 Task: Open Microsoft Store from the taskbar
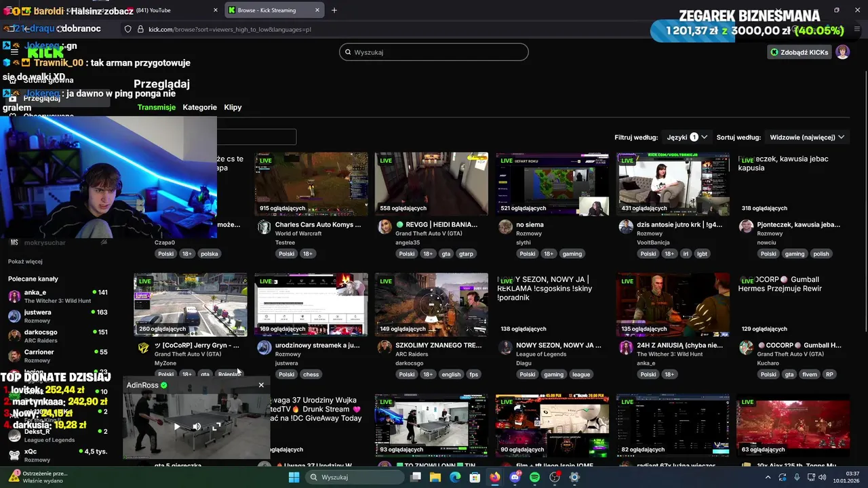click(475, 477)
